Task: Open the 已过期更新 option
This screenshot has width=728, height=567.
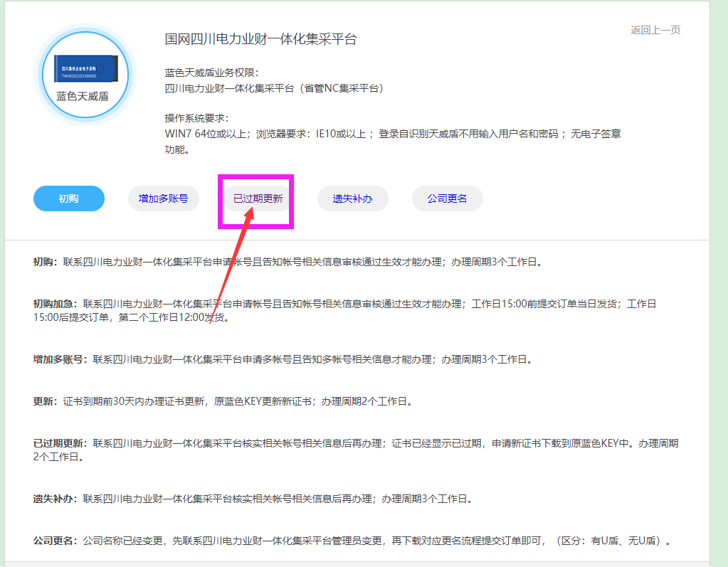Action: pos(258,198)
